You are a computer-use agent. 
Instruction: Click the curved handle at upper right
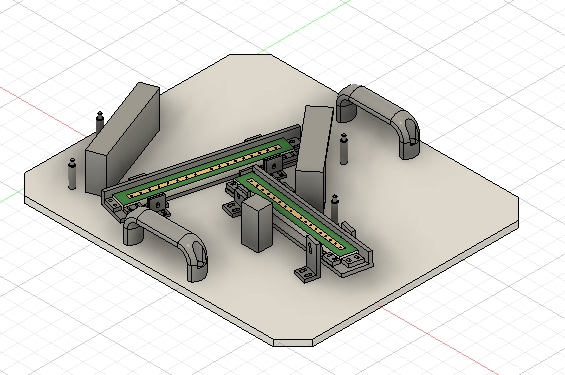coord(378,121)
